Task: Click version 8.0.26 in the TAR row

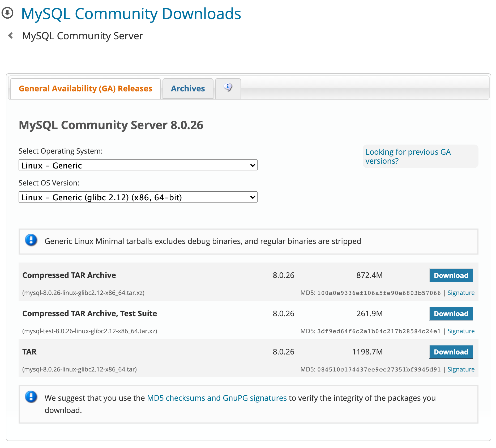Action: tap(283, 352)
